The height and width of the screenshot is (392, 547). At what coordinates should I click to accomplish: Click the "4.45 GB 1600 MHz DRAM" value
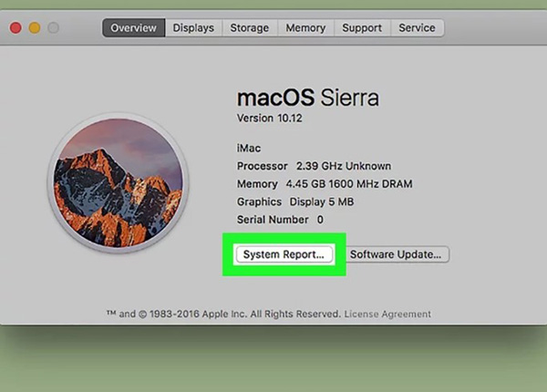349,184
